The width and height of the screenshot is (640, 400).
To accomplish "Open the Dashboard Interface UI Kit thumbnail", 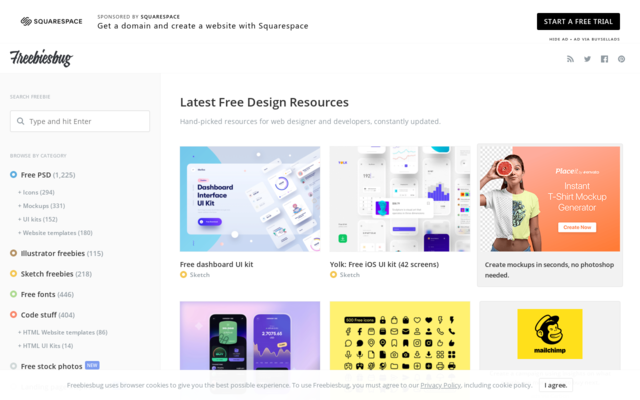I will pyautogui.click(x=250, y=199).
